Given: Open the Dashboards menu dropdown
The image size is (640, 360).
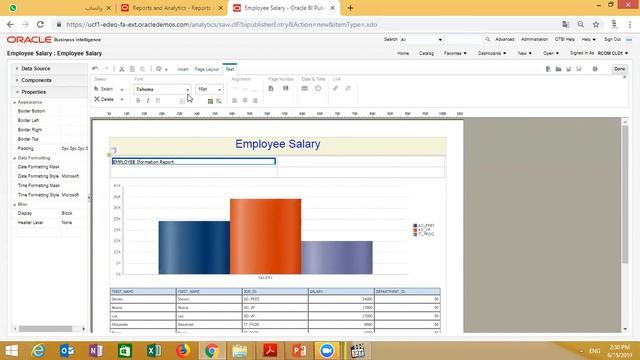Looking at the screenshot, I should tap(492, 53).
